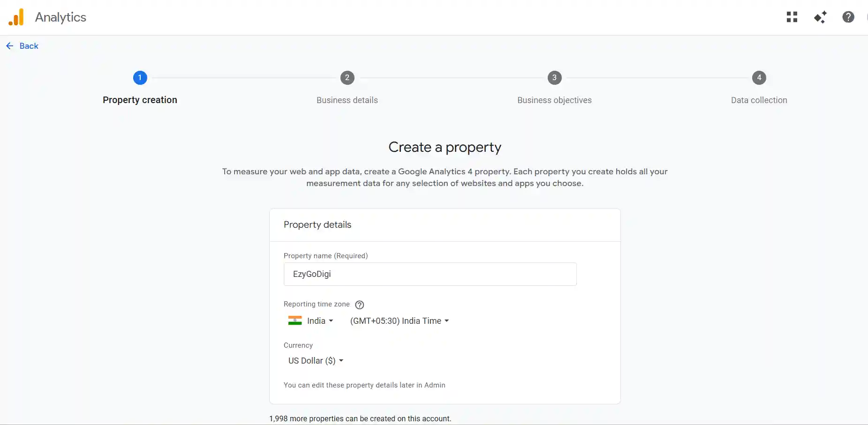Open the country dropdown showing India

(319, 321)
